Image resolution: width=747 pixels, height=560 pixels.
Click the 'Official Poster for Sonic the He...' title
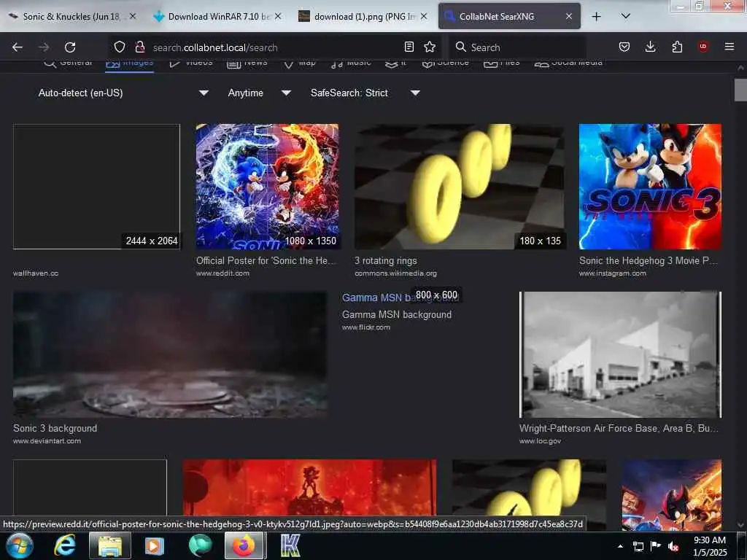pyautogui.click(x=266, y=260)
